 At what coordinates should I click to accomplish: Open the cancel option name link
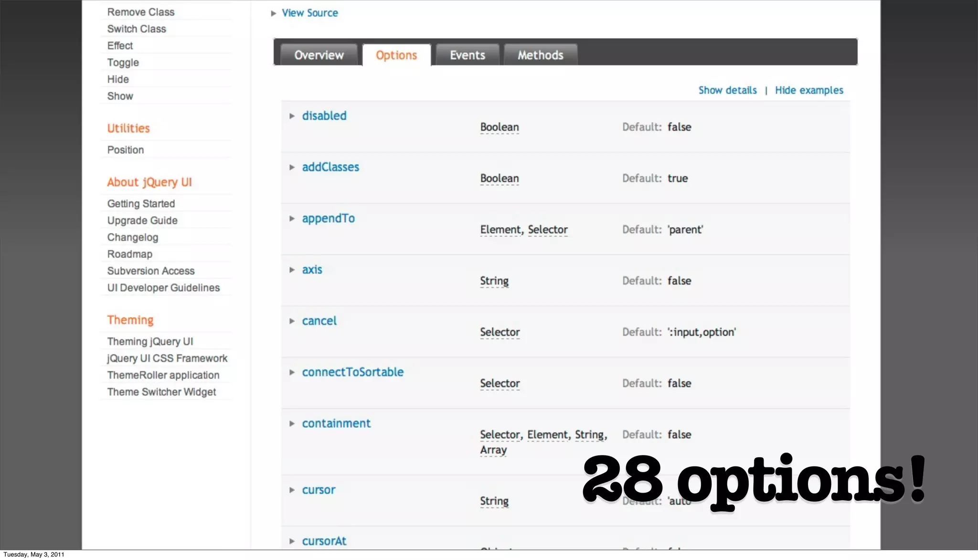coord(319,321)
